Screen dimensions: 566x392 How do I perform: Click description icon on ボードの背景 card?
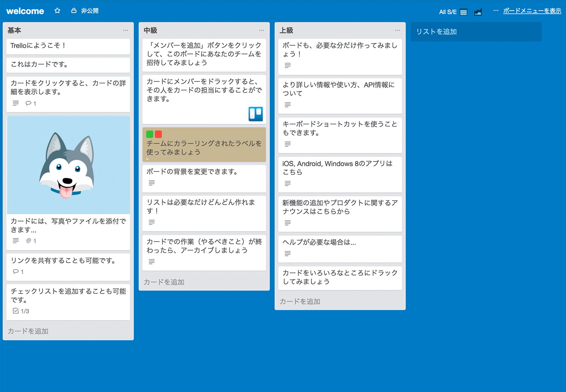click(152, 183)
